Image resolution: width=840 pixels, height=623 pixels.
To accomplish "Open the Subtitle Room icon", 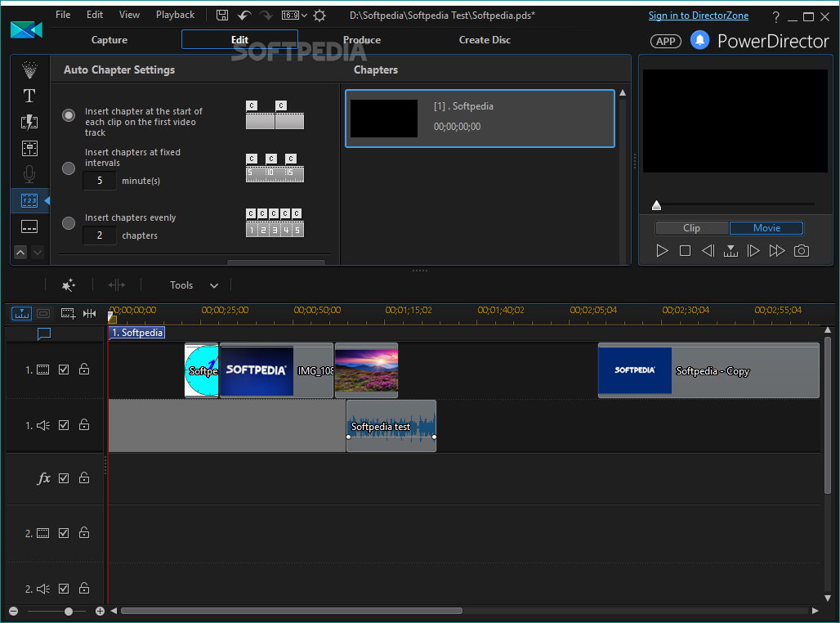I will pos(29,226).
